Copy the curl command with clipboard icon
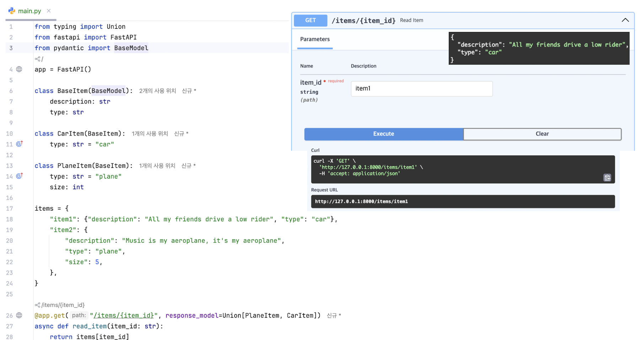This screenshot has height=340, width=644. (607, 177)
